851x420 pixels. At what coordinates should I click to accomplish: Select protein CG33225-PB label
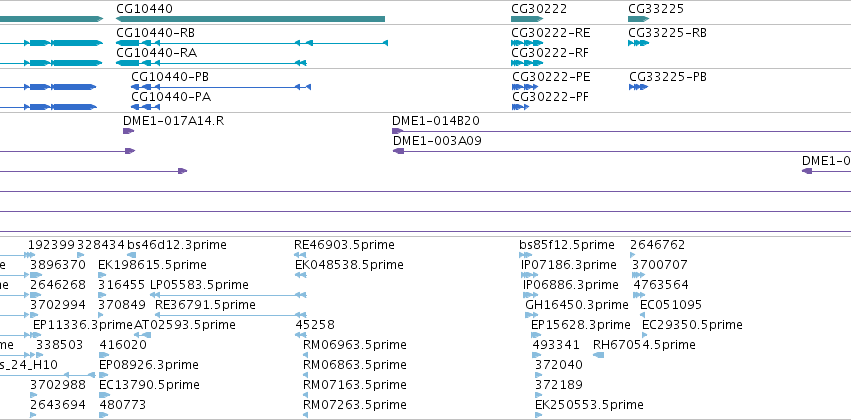(x=668, y=77)
